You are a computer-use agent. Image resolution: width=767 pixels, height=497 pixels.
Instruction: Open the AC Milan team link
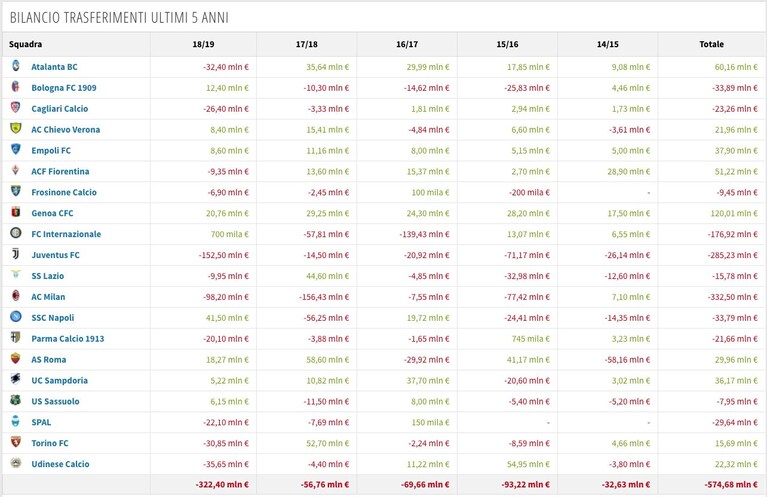(x=48, y=297)
